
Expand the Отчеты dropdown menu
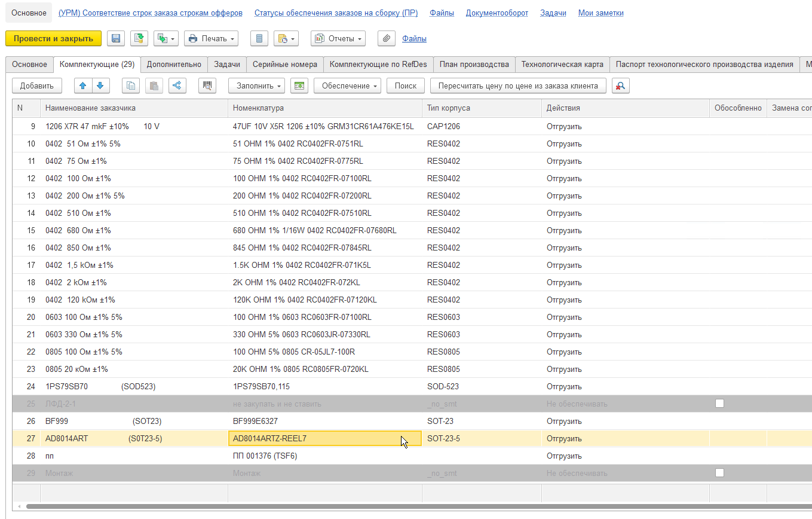338,38
